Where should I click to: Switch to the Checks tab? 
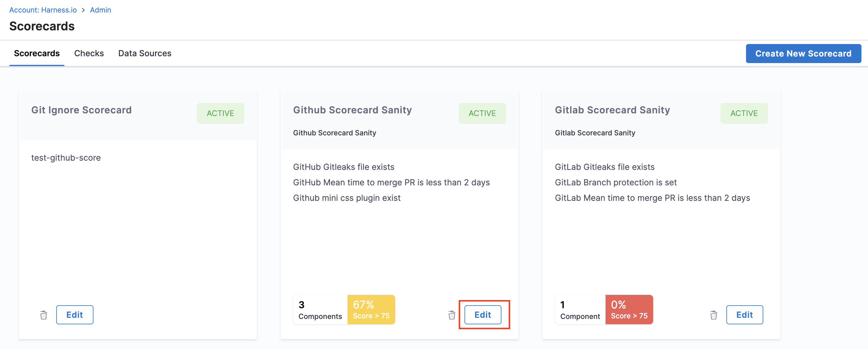89,53
